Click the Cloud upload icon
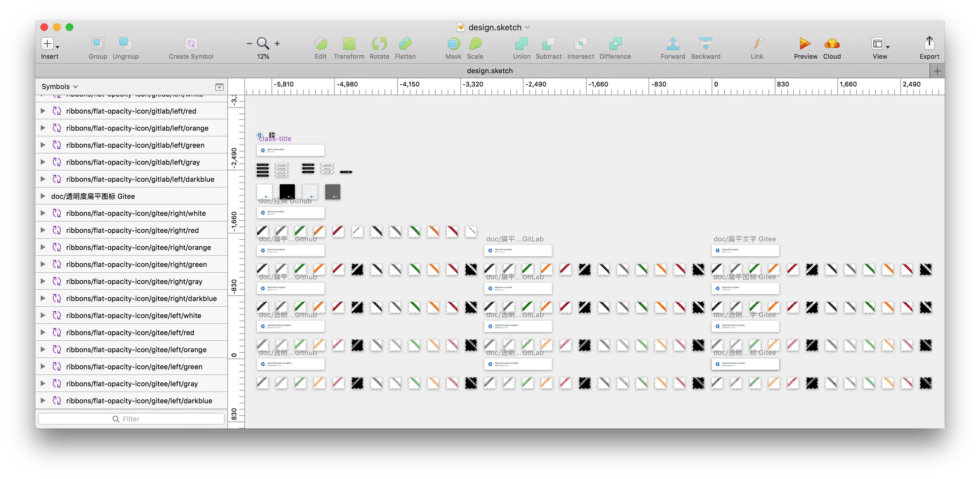 point(832,43)
